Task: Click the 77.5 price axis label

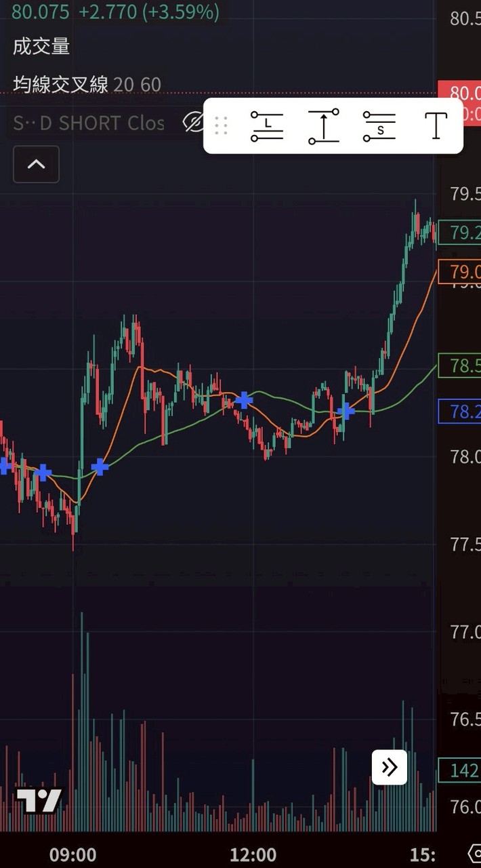Action: (x=465, y=544)
